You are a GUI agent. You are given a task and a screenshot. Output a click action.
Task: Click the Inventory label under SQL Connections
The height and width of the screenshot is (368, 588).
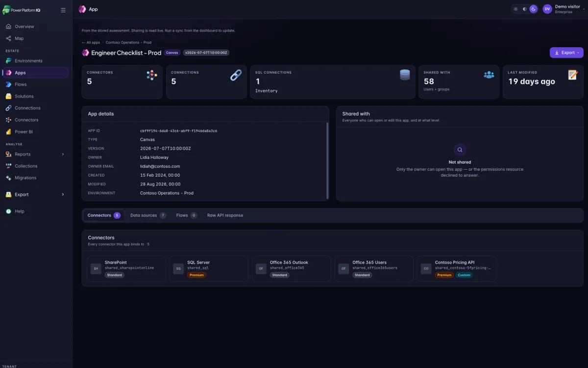click(267, 91)
